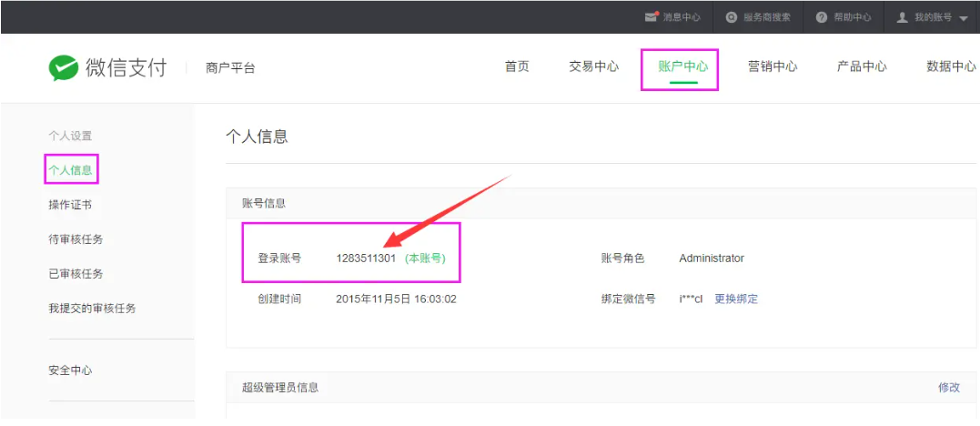
Task: Click the 创建时间 field label
Action: tap(280, 299)
